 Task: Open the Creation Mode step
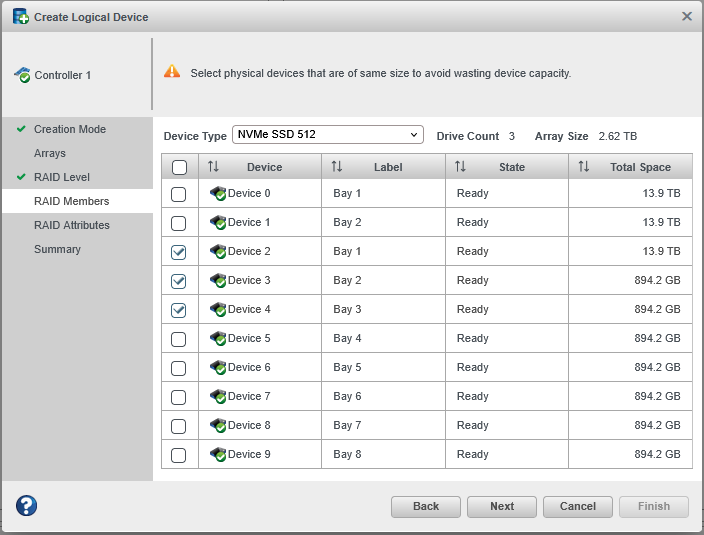pos(69,129)
